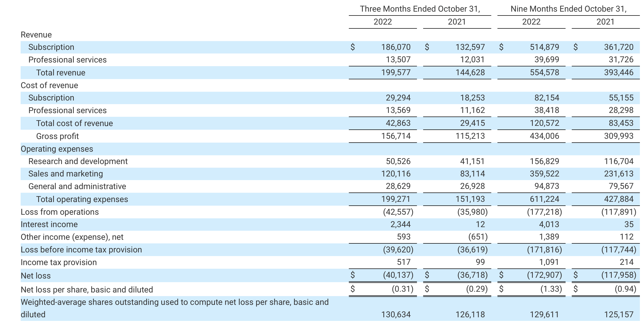Select the Nine Months Ended October 31 header
Viewport: 644px width, 324px height.
point(568,9)
